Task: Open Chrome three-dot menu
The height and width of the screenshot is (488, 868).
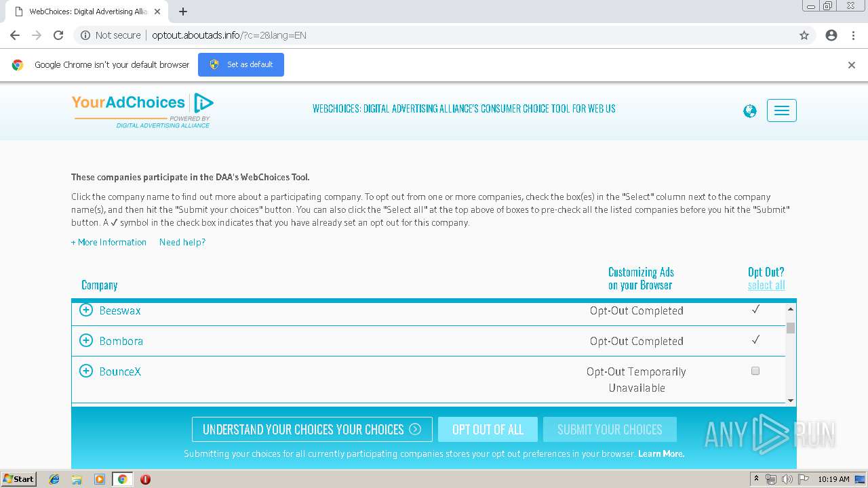Action: (853, 35)
